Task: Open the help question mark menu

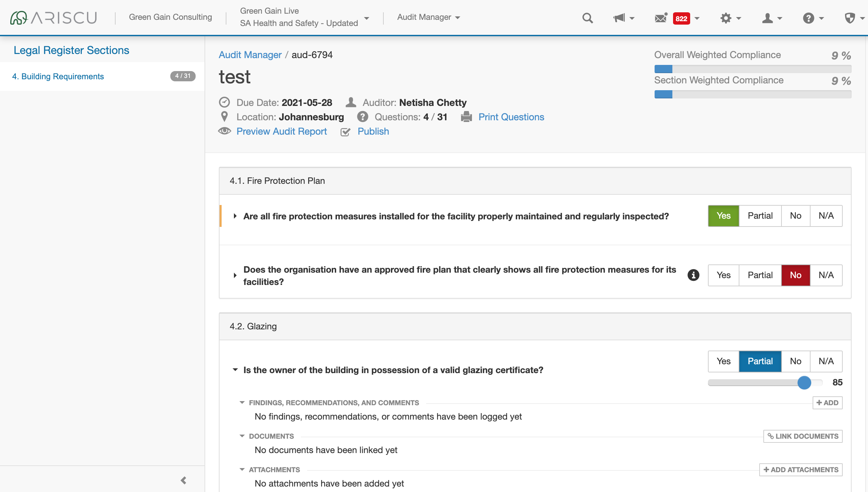Action: click(x=808, y=18)
